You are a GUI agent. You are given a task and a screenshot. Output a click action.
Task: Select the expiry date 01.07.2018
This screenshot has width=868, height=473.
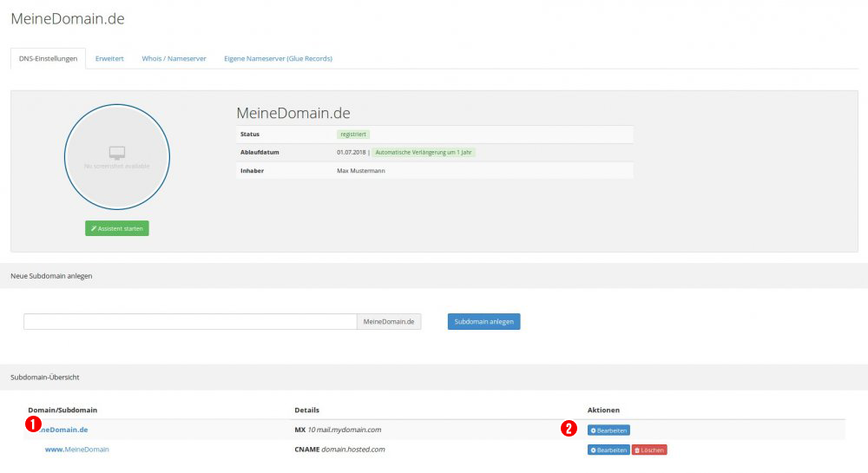pos(351,152)
